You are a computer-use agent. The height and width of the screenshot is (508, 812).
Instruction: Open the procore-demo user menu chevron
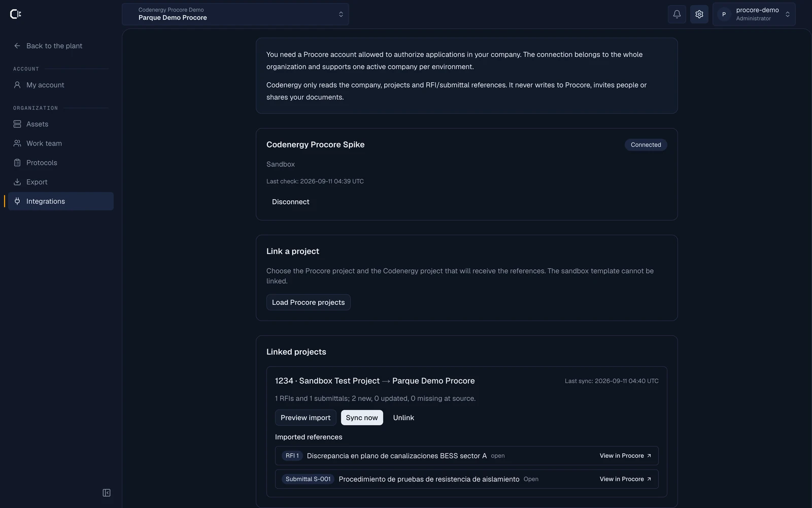pos(788,14)
